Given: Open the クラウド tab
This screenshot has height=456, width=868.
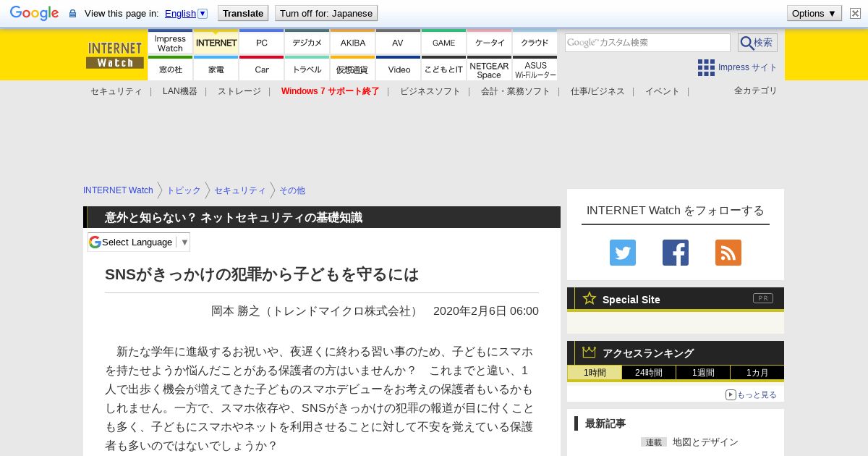Looking at the screenshot, I should click(535, 43).
